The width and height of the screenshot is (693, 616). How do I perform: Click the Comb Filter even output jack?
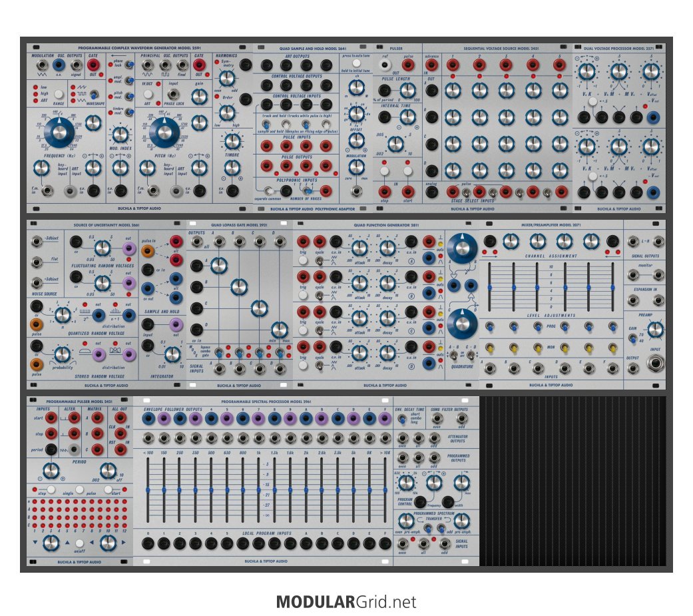[x=437, y=418]
